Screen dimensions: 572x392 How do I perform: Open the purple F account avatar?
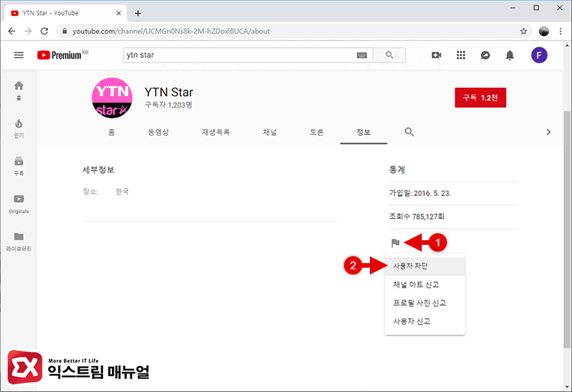538,55
